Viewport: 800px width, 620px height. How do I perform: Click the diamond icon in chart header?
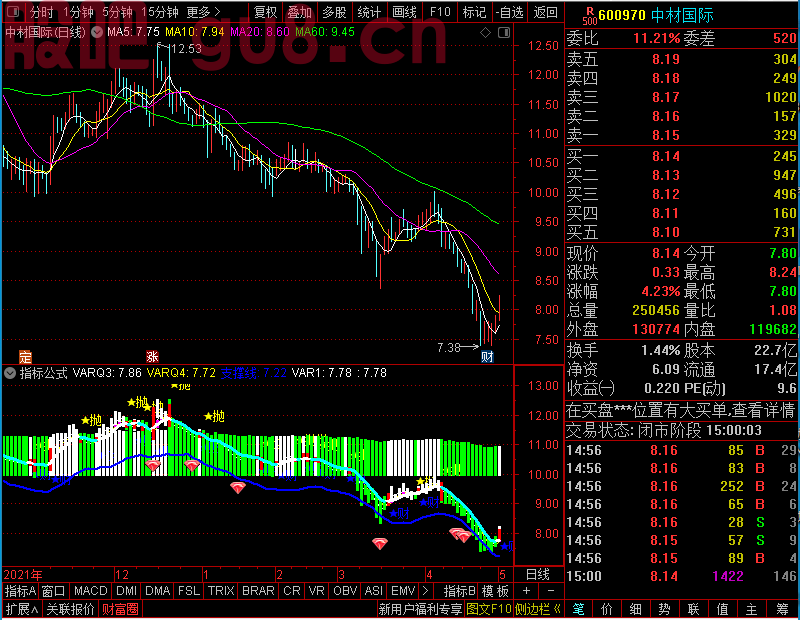pos(485,33)
